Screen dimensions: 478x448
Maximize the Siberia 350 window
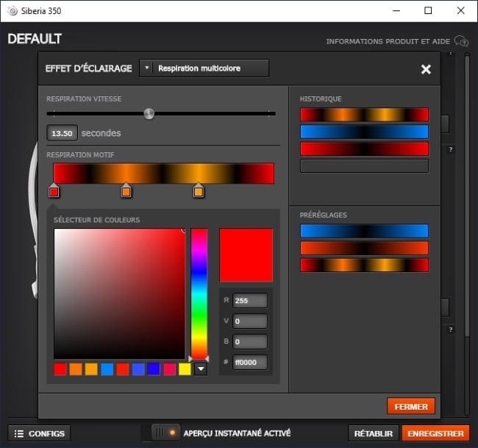[428, 11]
